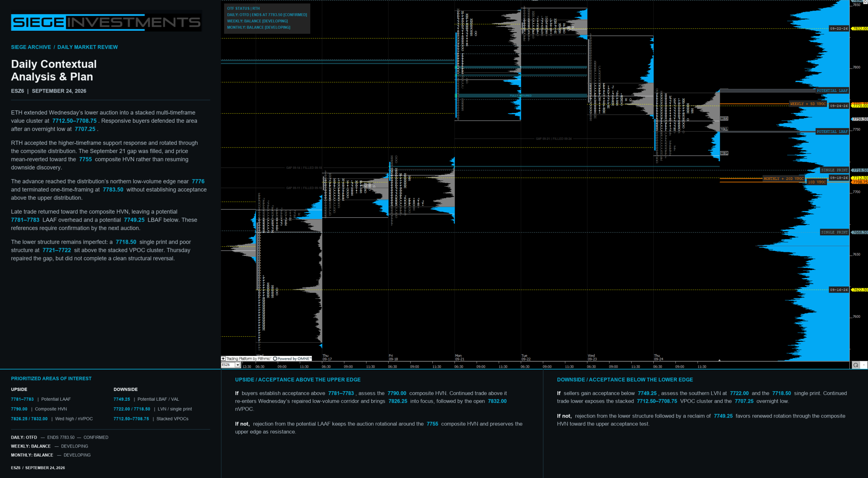Viewport: 868px width, 478px height.
Task: Click the OTF STATUS | RTH overlay header
Action: click(243, 8)
